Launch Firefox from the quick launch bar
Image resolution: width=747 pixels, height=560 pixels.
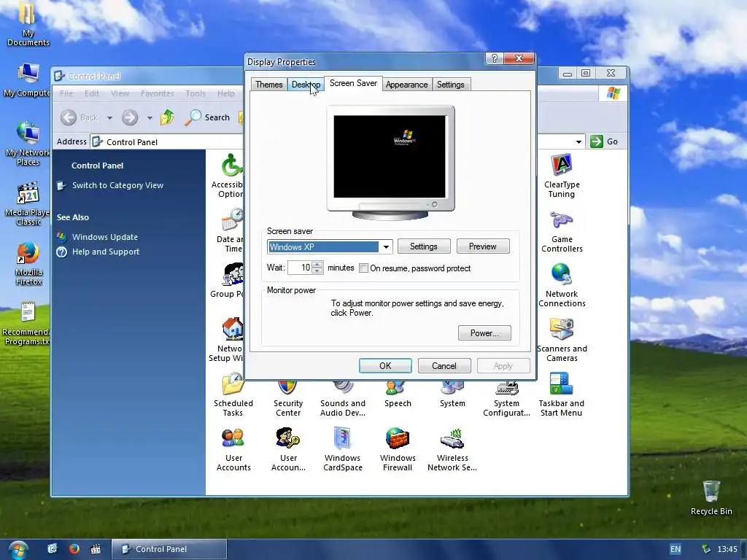[74, 548]
